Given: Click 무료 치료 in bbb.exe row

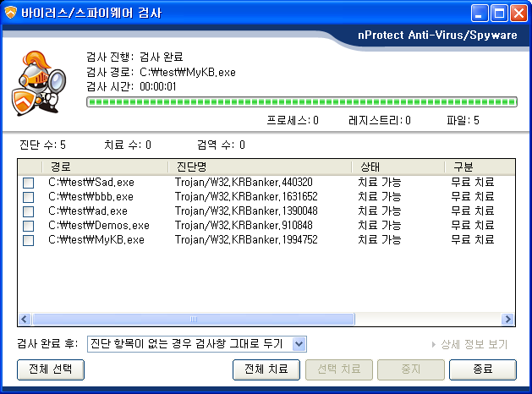Looking at the screenshot, I should coord(472,197).
